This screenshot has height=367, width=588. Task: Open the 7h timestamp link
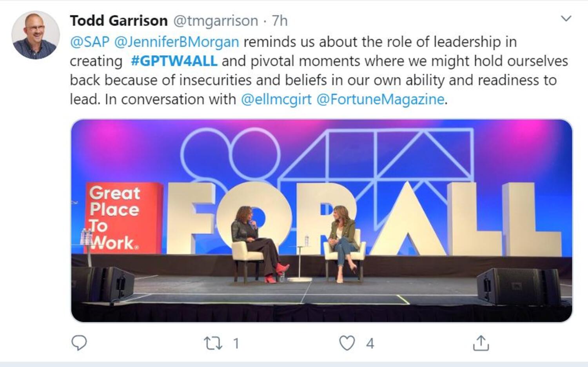tap(280, 21)
